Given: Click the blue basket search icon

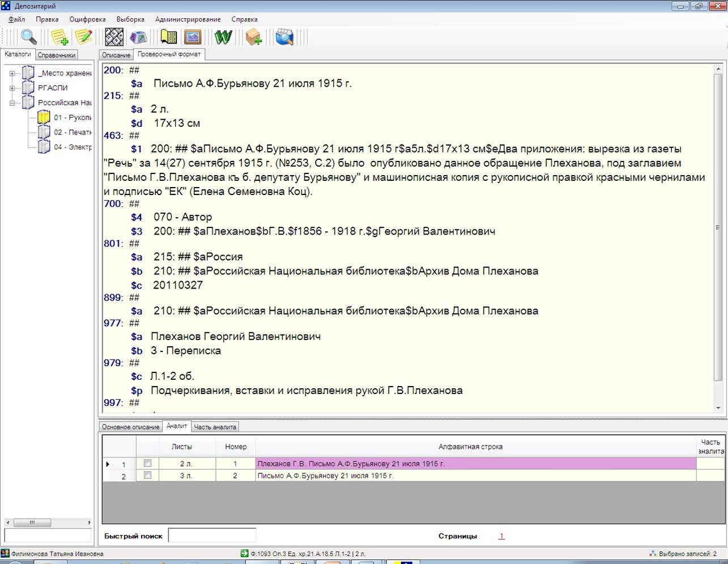Looking at the screenshot, I should pyautogui.click(x=284, y=37).
